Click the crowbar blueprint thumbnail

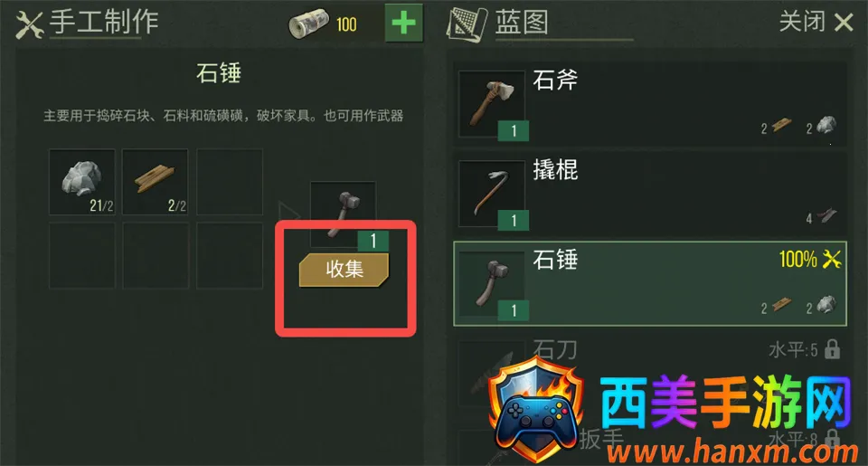coord(492,194)
